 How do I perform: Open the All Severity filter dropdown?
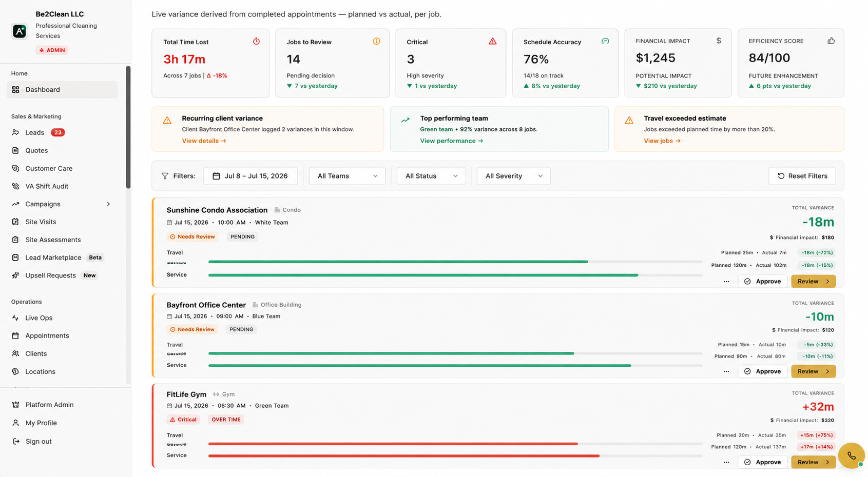(513, 176)
